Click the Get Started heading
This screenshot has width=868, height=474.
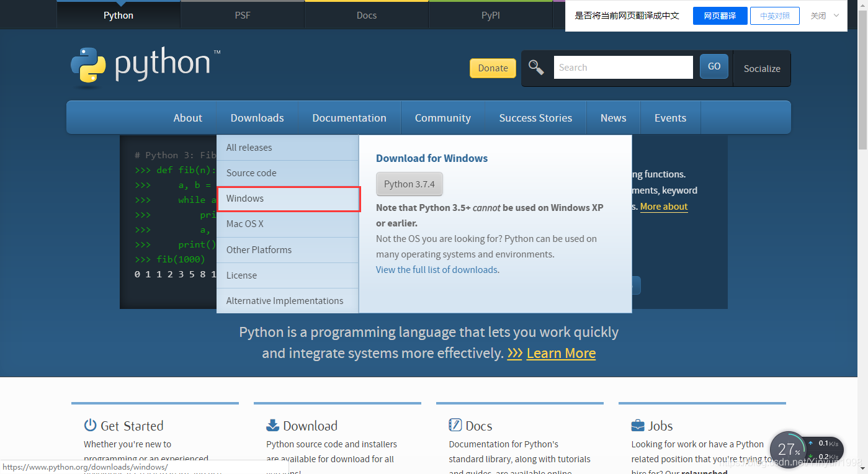(132, 426)
